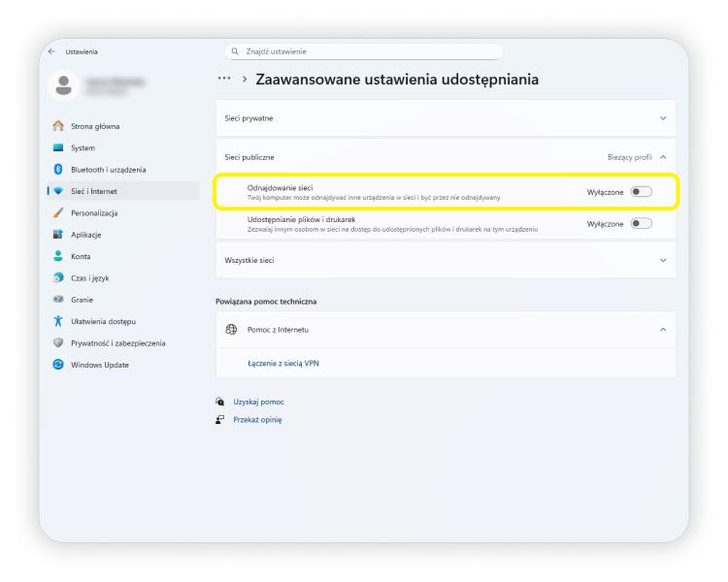Go to Bluetooth i urządzenia

[123, 170]
